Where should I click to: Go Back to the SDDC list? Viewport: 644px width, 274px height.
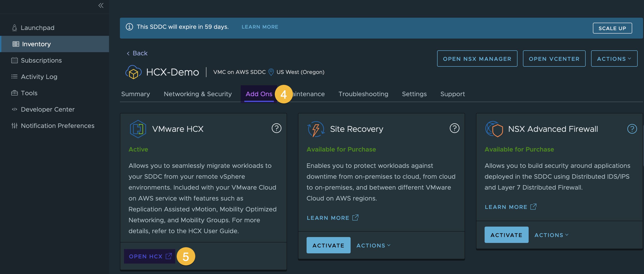pos(137,53)
